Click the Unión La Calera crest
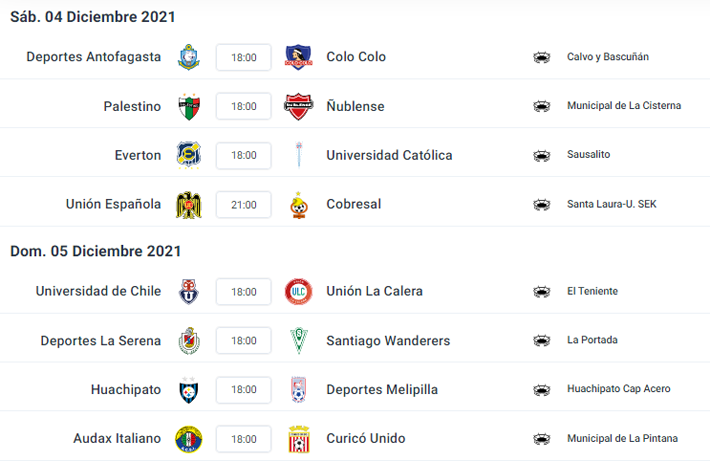 point(298,291)
